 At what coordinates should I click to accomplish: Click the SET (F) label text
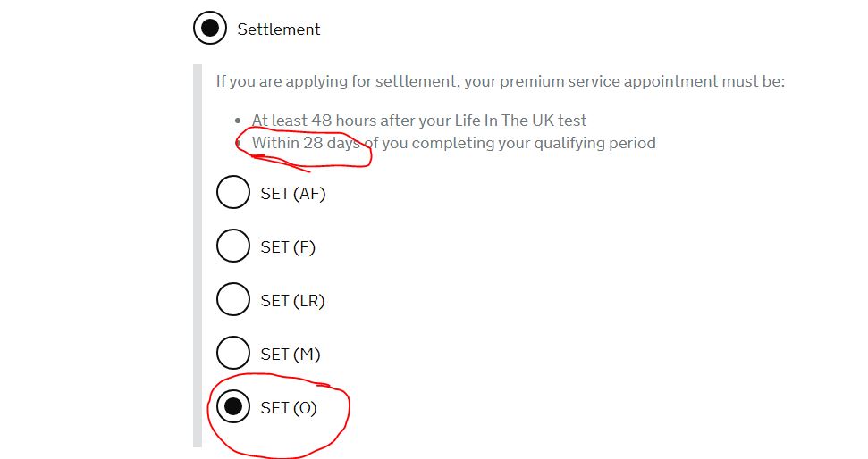click(288, 247)
